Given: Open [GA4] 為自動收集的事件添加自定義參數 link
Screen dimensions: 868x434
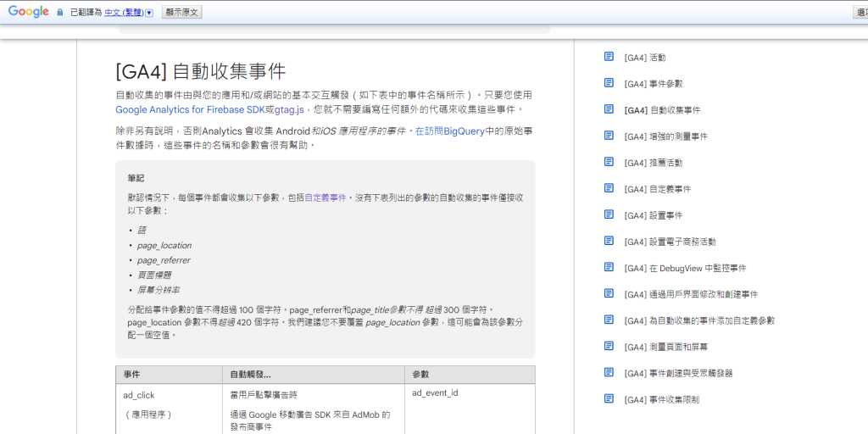Looking at the screenshot, I should [699, 320].
